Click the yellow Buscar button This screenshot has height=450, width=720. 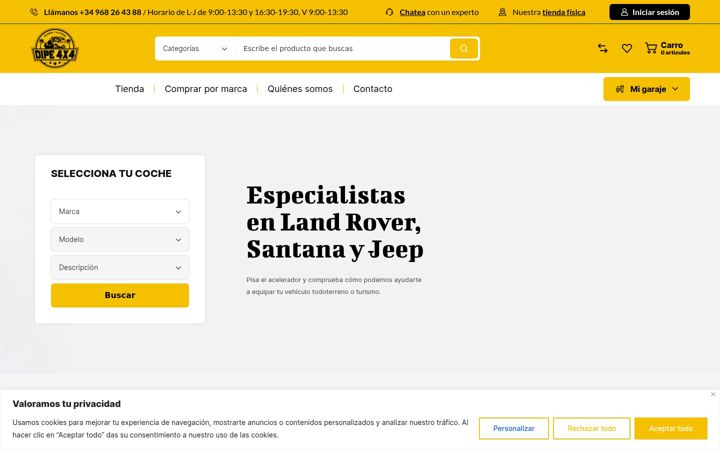[120, 295]
